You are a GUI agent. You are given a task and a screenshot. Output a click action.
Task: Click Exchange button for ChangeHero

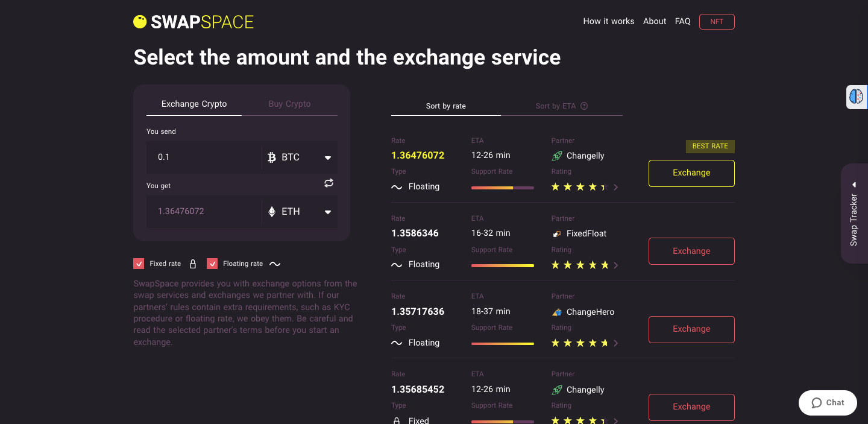coord(691,329)
